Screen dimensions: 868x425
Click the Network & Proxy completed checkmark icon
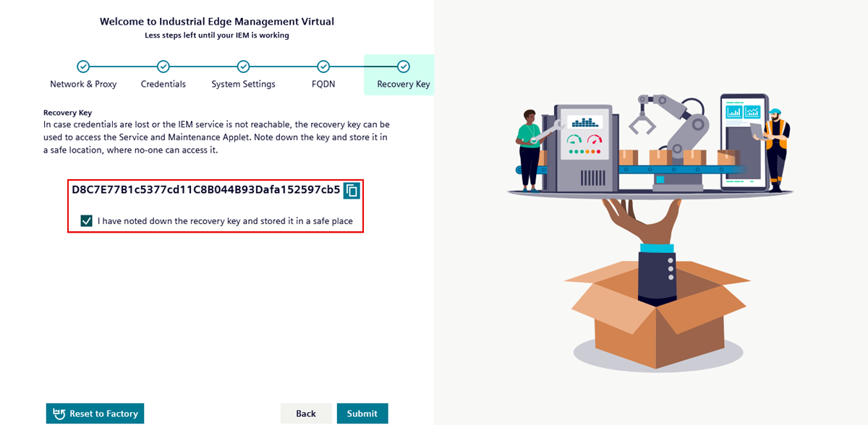(83, 65)
